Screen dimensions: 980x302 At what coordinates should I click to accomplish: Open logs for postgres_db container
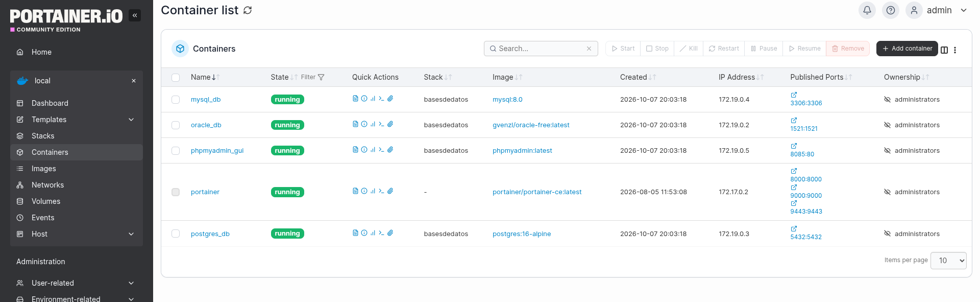click(355, 233)
